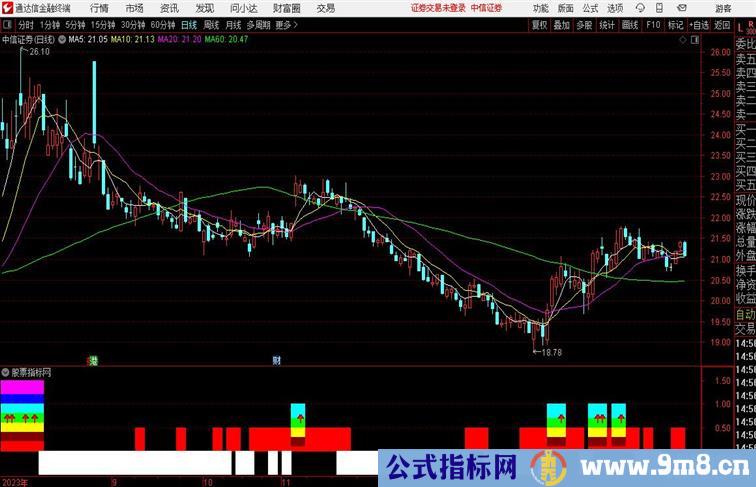
Task: Click the settings icon beside 股票指标网
Action: (7, 370)
